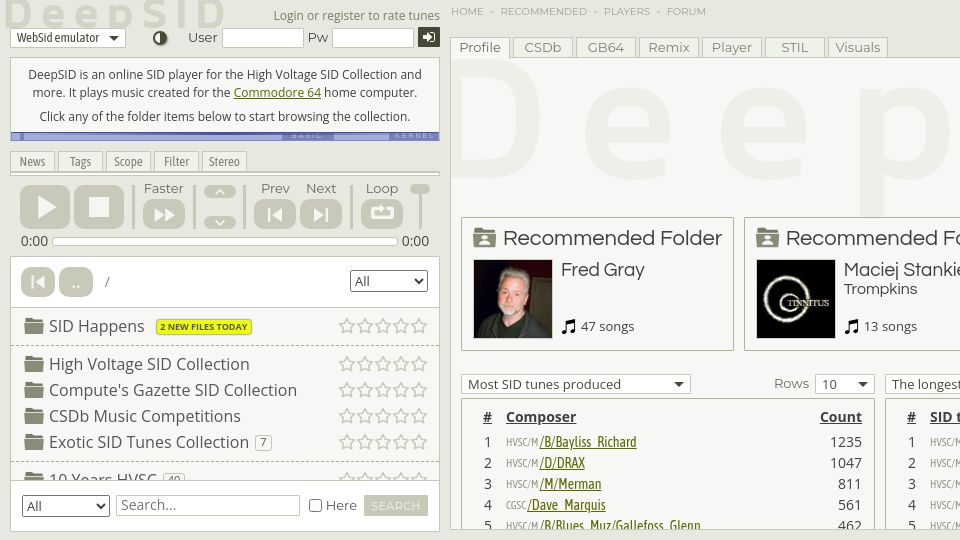Image resolution: width=960 pixels, height=540 pixels.
Task: Switch to the Player tab
Action: point(732,48)
